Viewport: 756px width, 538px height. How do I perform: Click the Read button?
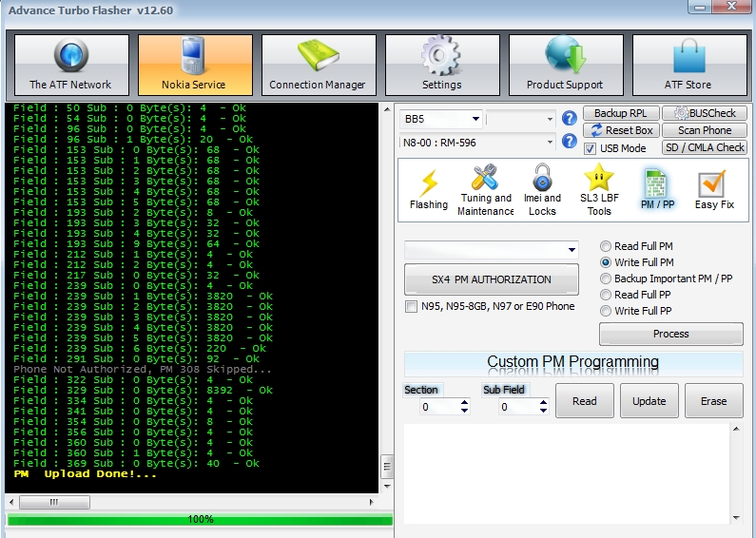point(585,400)
